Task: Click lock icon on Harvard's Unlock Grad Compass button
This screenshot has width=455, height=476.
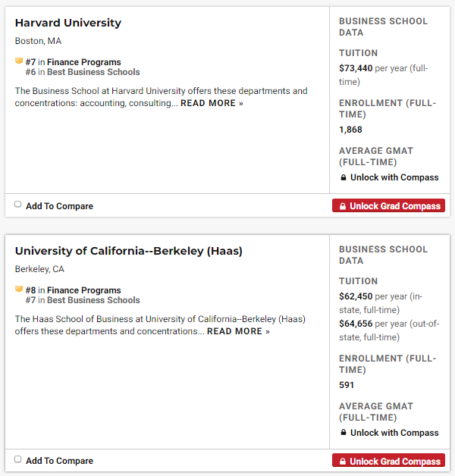Action: click(x=343, y=206)
